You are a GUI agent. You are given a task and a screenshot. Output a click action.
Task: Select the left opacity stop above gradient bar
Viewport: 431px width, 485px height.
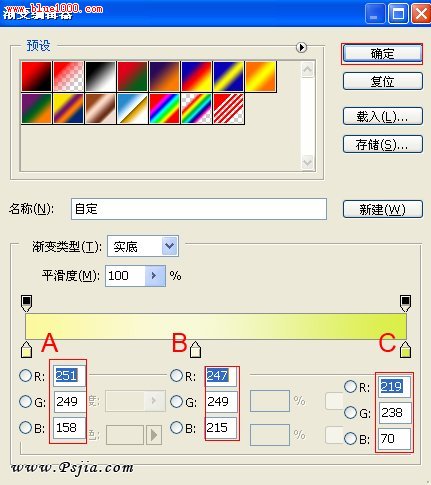click(27, 303)
